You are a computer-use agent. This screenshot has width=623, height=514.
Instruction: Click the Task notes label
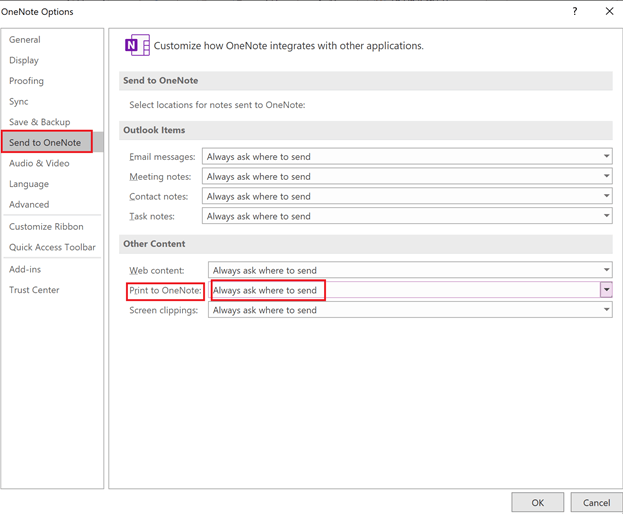[152, 216]
